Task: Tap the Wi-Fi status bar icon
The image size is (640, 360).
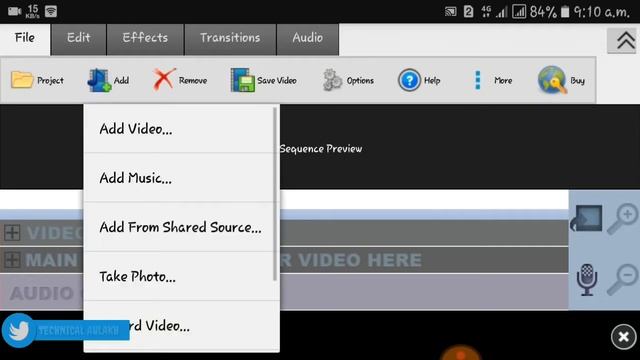Action: [x=51, y=11]
